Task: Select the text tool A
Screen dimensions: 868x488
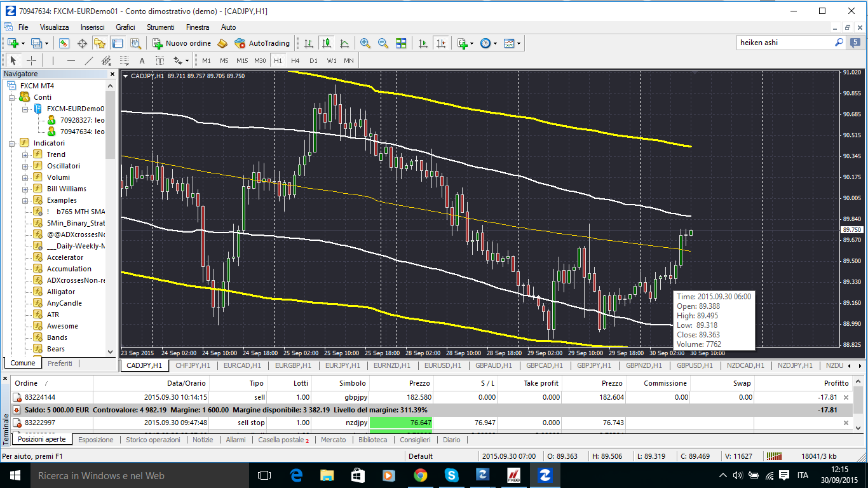Action: (x=142, y=60)
